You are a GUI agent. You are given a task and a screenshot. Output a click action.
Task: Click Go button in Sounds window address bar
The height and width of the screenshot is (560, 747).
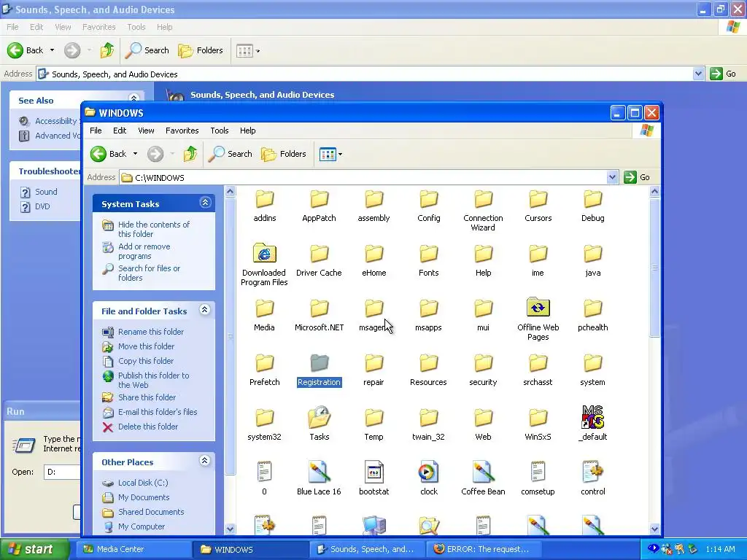tap(723, 74)
